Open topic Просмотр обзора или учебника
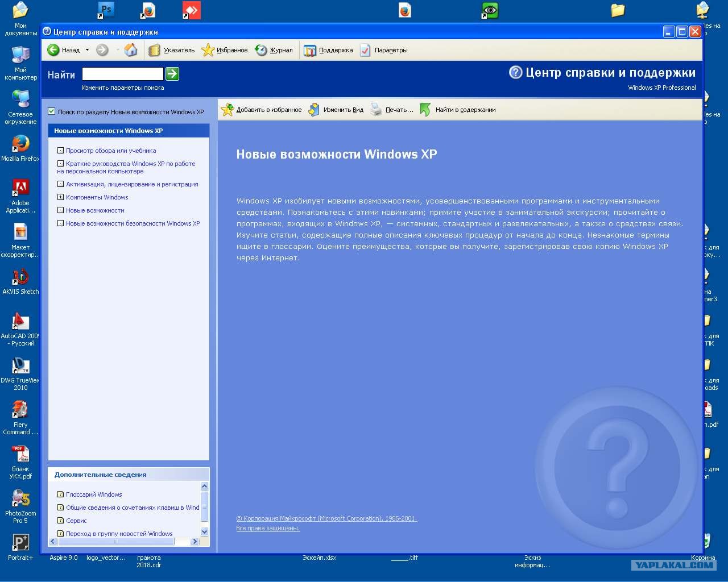The height and width of the screenshot is (582, 728). coord(111,151)
